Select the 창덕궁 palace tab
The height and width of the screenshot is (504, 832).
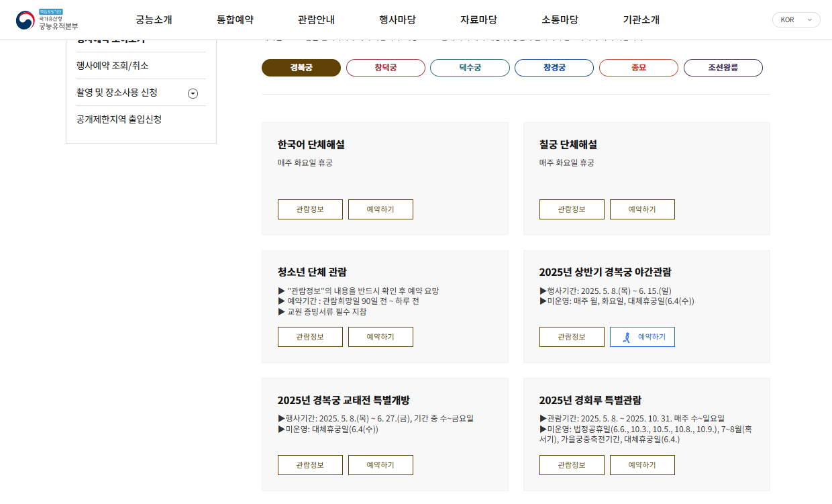click(x=385, y=67)
